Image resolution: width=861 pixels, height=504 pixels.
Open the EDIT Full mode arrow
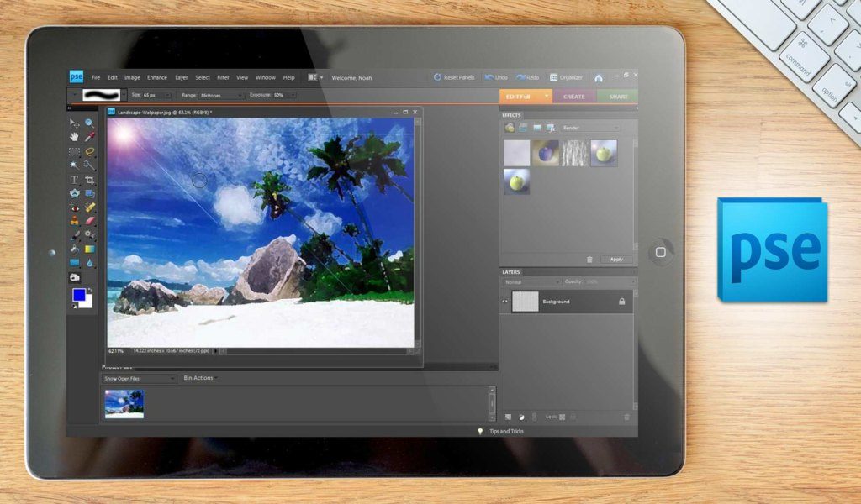[x=547, y=96]
